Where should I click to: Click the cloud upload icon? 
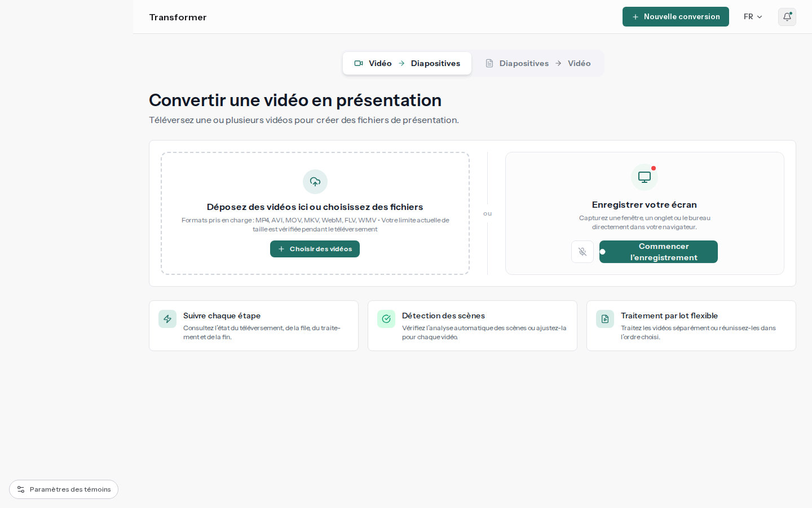click(315, 182)
